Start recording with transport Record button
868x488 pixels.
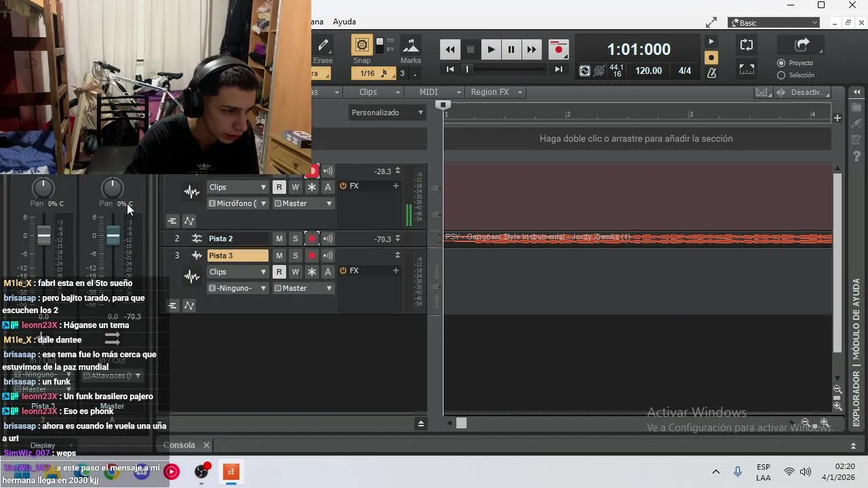(558, 49)
